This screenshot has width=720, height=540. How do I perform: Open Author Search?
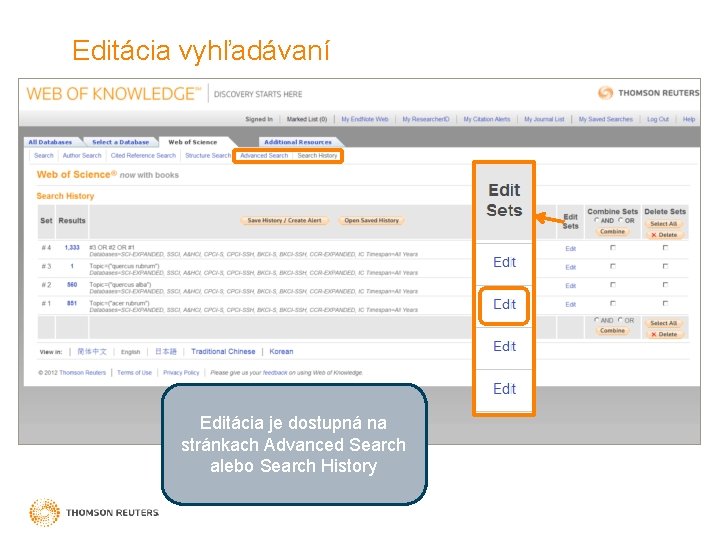[x=82, y=156]
